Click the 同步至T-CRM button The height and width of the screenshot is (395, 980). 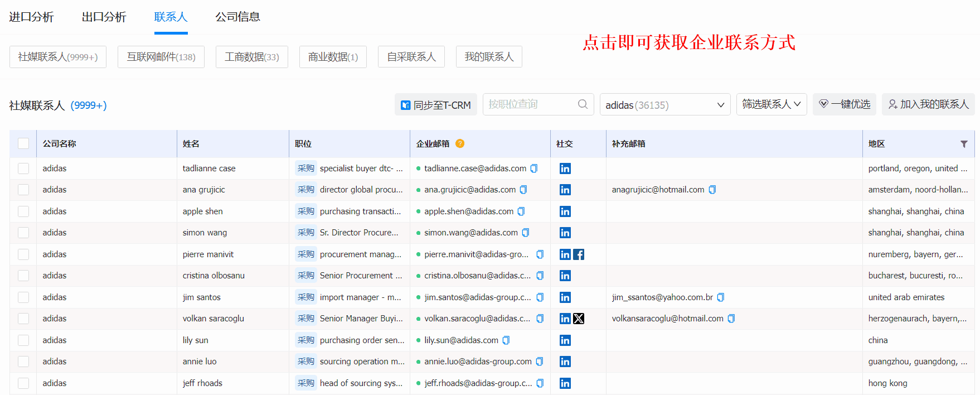[436, 105]
